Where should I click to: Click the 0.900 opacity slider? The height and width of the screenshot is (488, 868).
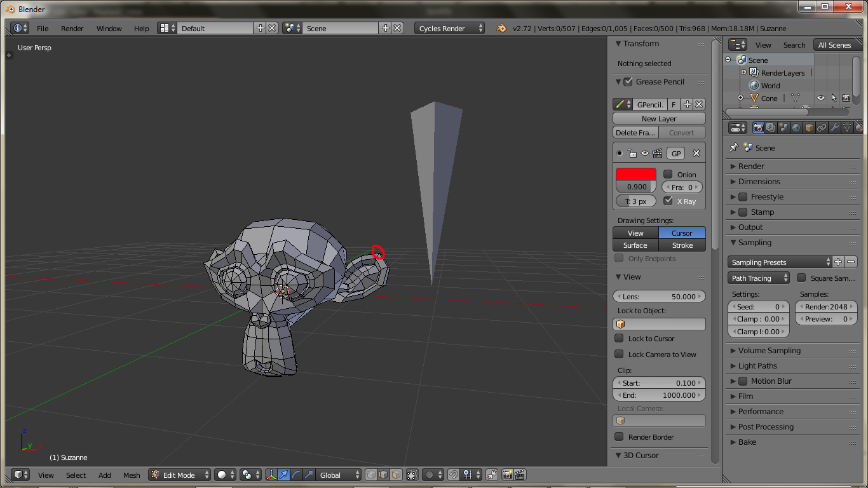click(x=636, y=187)
